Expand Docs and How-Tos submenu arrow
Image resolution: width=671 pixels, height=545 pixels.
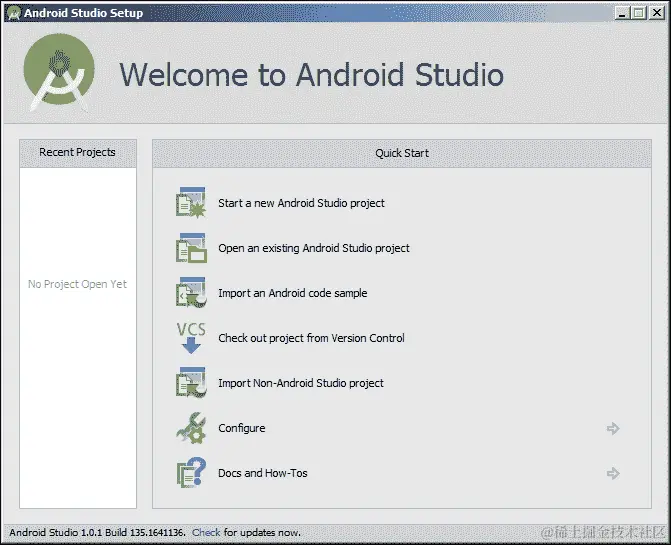(x=613, y=473)
